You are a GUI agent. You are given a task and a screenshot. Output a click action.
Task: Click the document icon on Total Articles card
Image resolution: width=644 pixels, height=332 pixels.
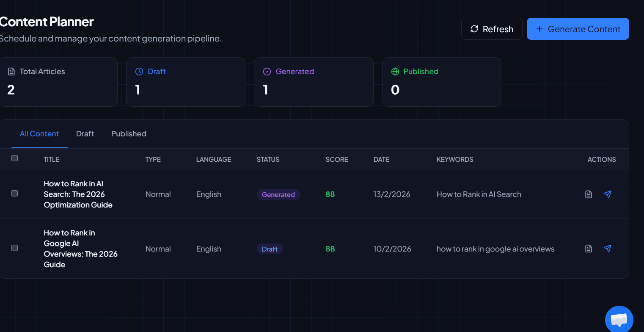click(11, 71)
